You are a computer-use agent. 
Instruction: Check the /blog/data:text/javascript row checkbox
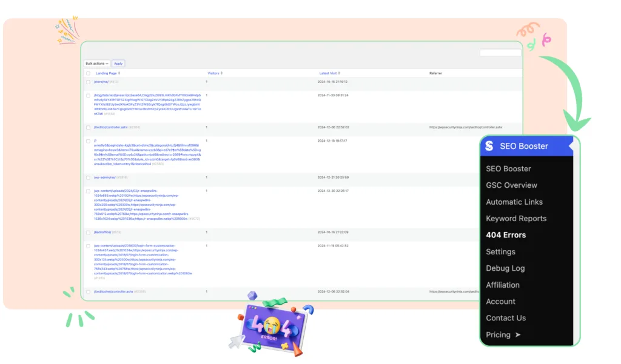pyautogui.click(x=89, y=95)
